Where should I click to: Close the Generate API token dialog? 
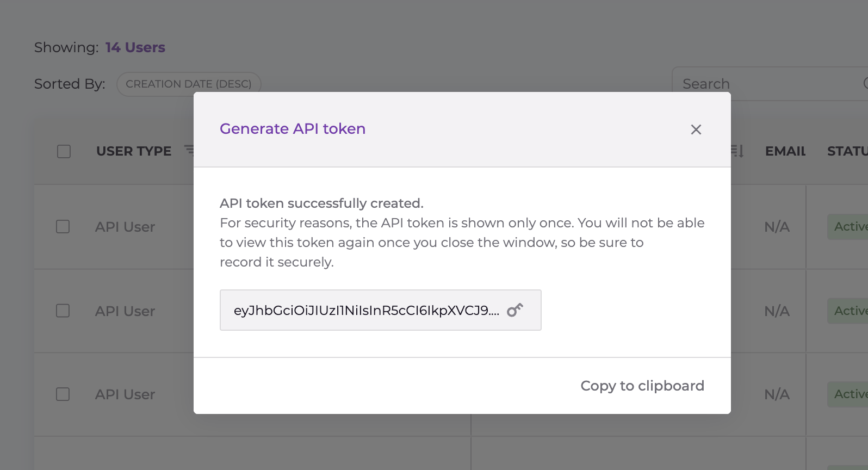(696, 129)
